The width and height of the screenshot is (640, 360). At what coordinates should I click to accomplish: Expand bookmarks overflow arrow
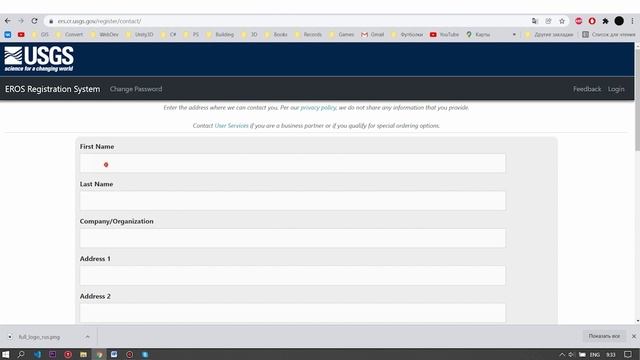(514, 35)
